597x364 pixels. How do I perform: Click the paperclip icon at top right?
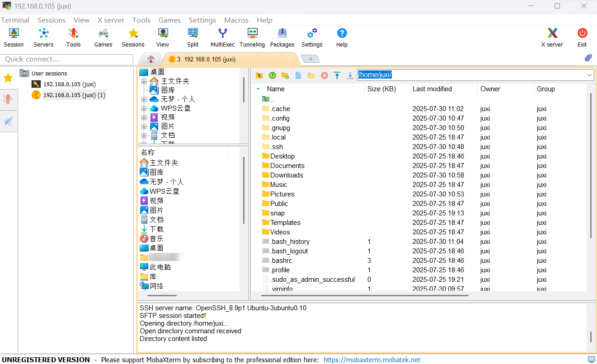[x=588, y=58]
